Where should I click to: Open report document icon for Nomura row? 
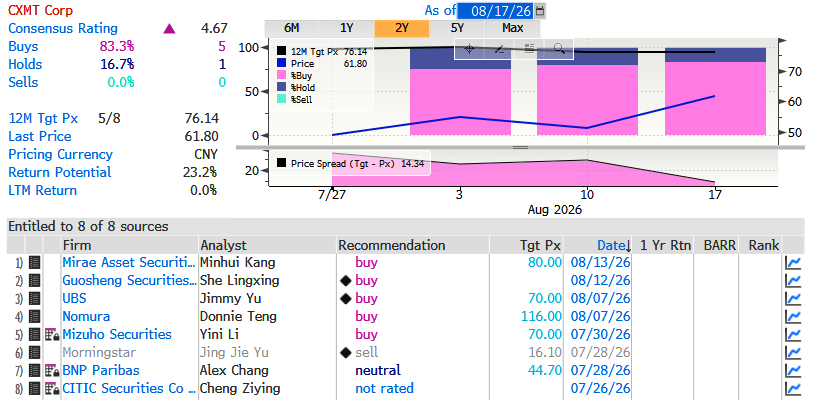pyautogui.click(x=34, y=316)
